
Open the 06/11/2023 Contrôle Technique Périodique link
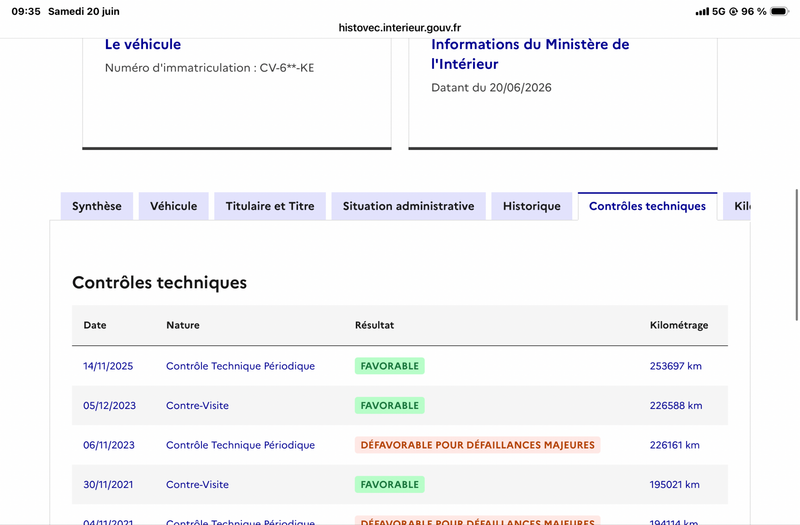point(240,445)
